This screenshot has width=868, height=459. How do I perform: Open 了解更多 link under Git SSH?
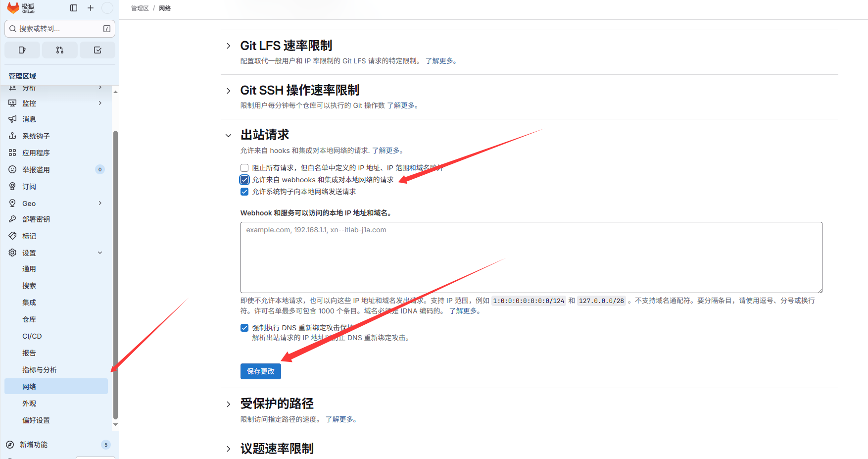tap(402, 105)
